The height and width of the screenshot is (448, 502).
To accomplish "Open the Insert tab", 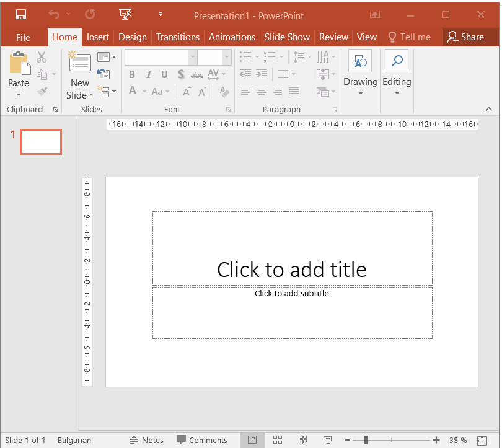I will [x=98, y=37].
